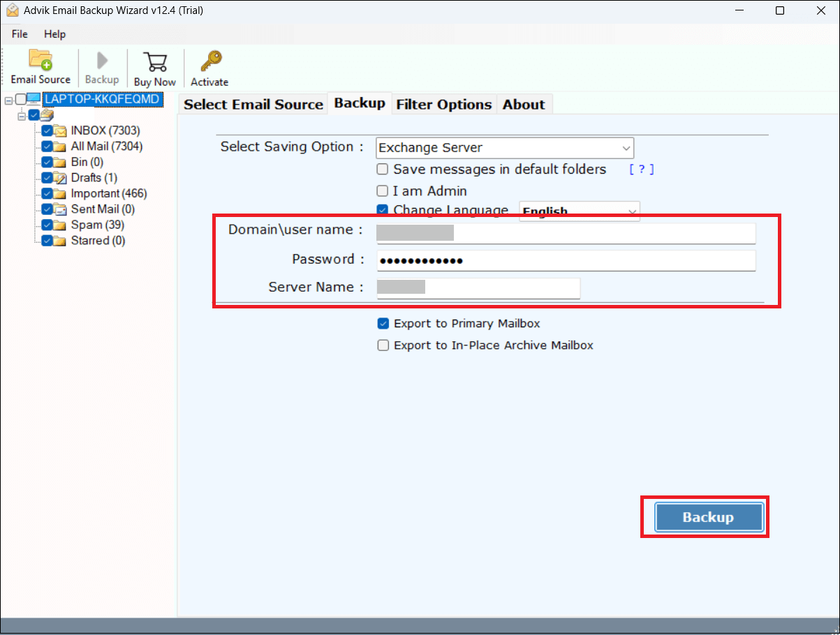Click the Sent Mail folder icon

(x=60, y=209)
